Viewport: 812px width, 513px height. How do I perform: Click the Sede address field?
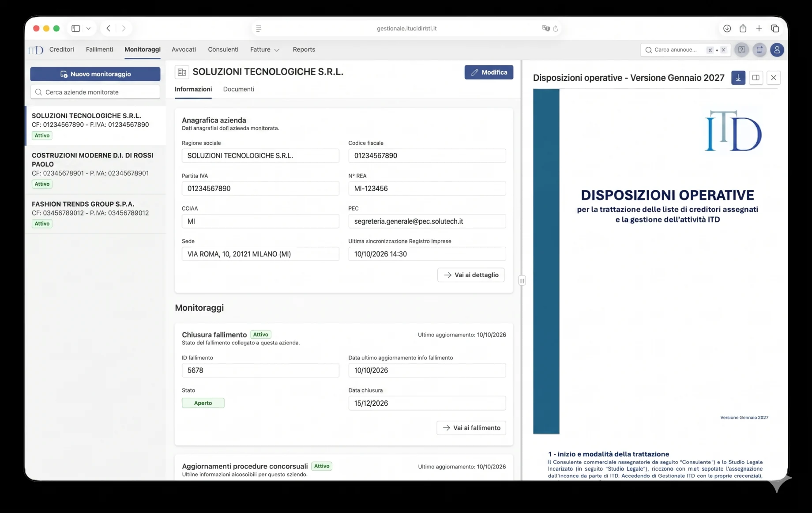click(260, 254)
